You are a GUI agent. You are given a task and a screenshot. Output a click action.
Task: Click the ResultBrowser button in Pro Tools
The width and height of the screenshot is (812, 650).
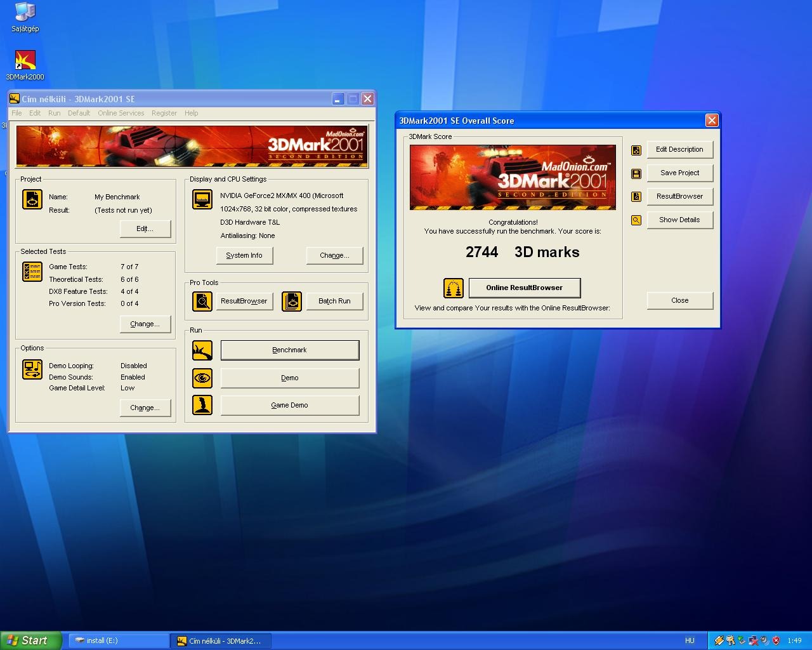click(244, 301)
